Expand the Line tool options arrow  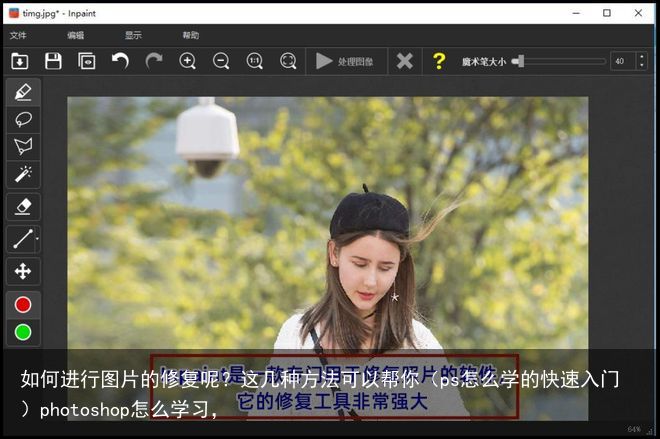tap(37, 239)
